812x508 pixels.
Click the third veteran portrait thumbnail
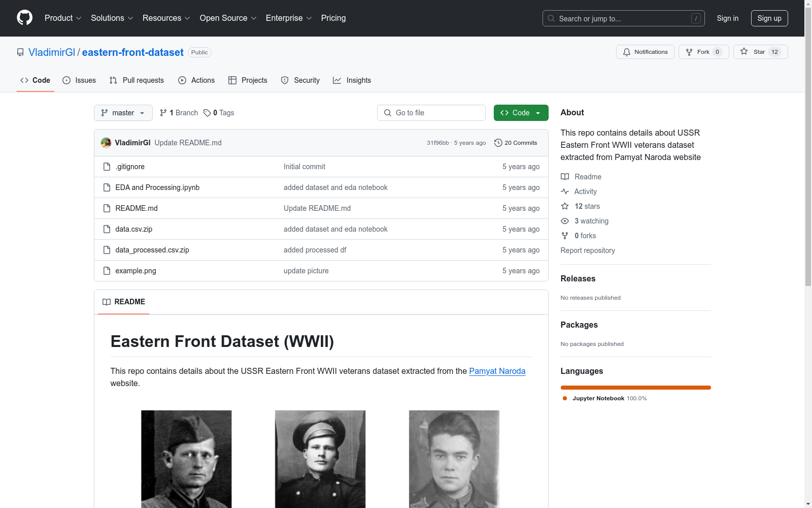(454, 459)
